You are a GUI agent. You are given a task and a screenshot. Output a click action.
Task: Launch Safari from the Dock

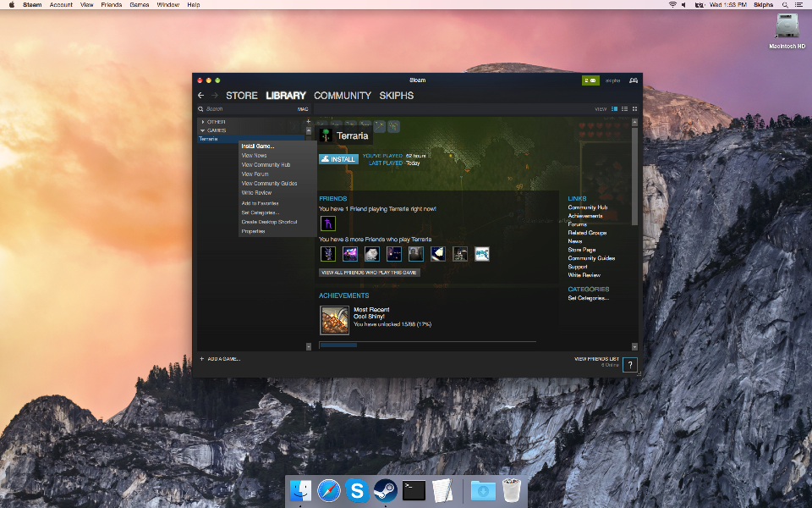329,490
